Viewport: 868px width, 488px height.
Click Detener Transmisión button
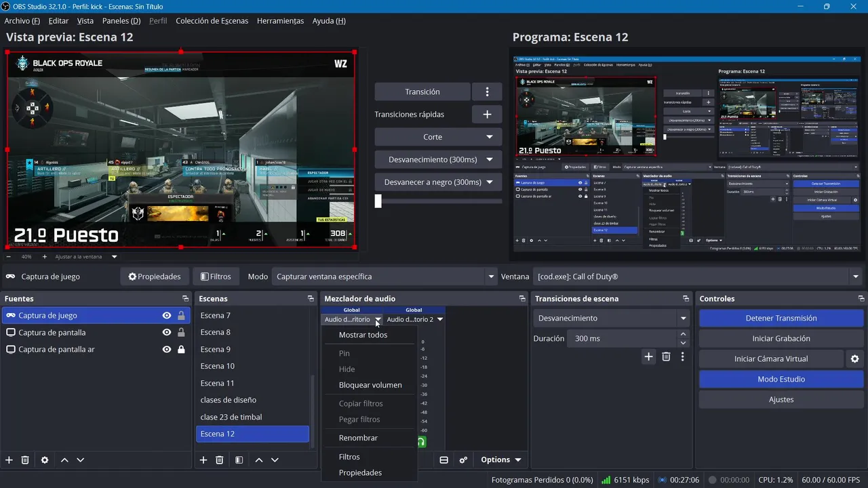point(781,318)
